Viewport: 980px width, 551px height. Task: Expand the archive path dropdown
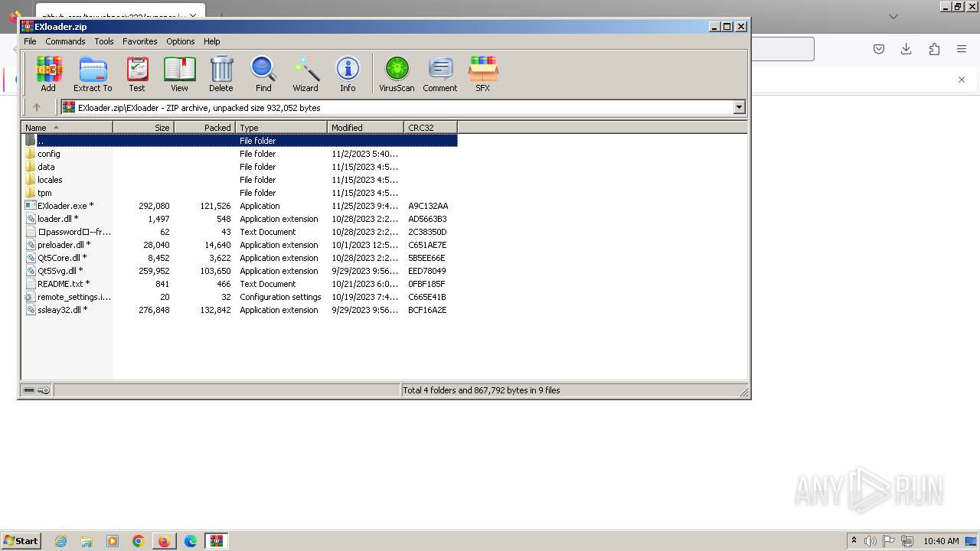coord(739,107)
